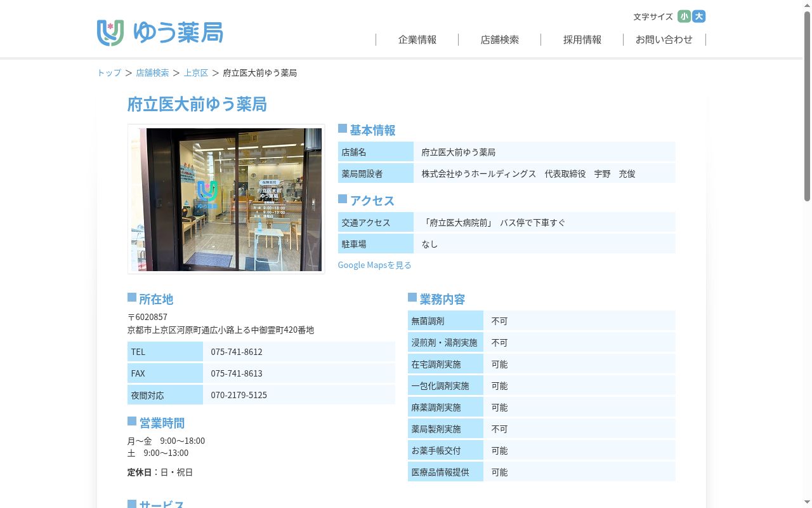Click the 店舗名 row label
The width and height of the screenshot is (812, 508).
tap(376, 152)
